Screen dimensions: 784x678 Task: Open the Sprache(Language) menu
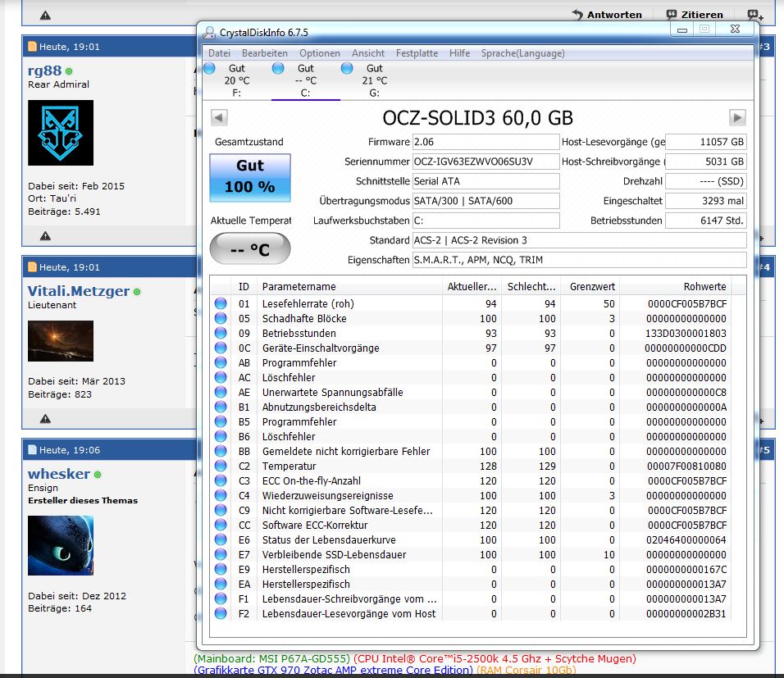coord(522,53)
